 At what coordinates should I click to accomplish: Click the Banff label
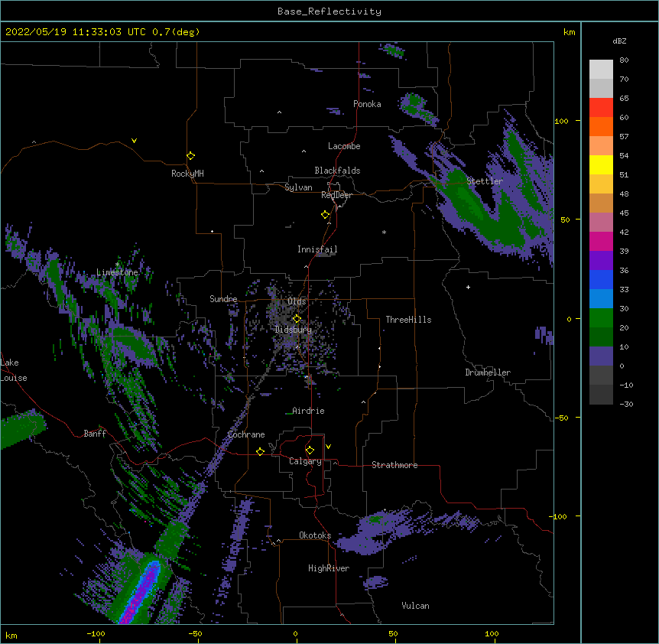click(95, 434)
